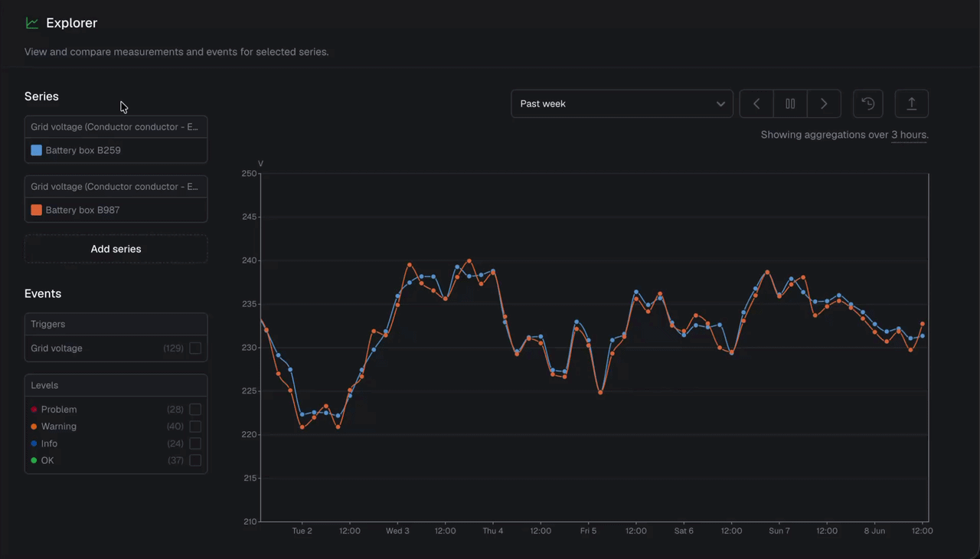
Task: Click the 3 hours aggregation link
Action: 909,135
